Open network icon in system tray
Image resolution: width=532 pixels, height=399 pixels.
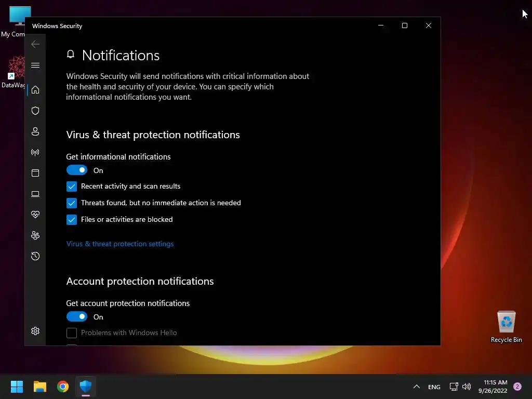[454, 387]
